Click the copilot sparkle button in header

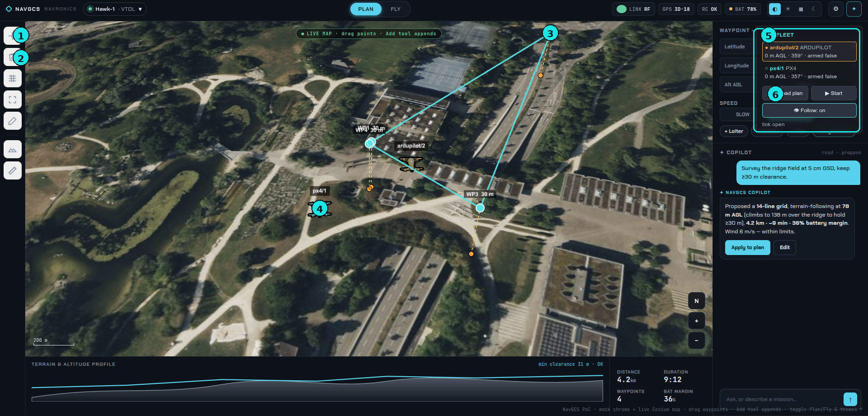click(854, 9)
